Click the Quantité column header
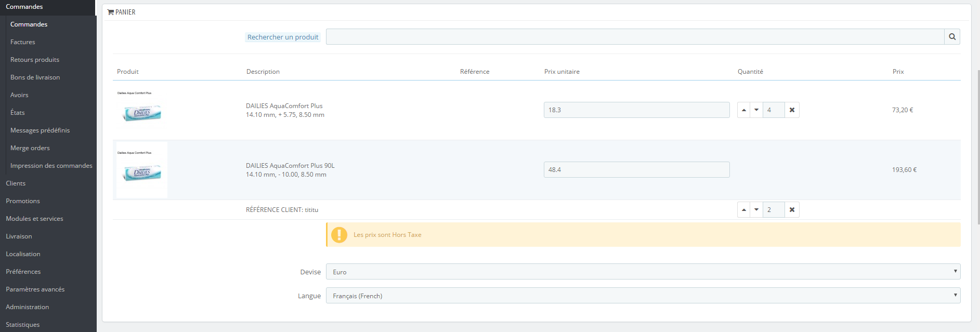 tap(750, 72)
